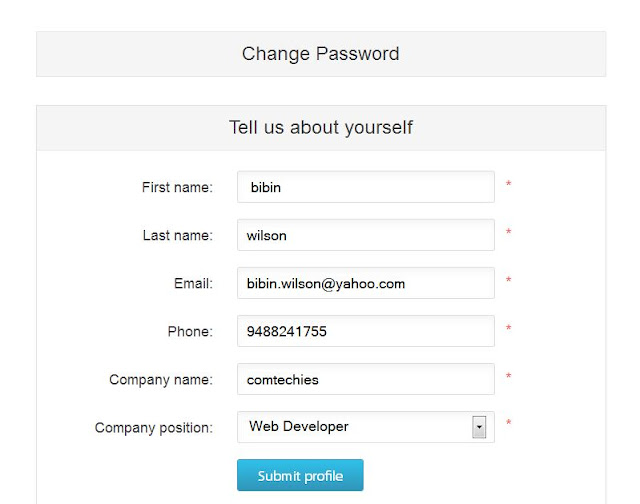Viewport: 640px width, 504px height.
Task: Click the Company name label
Action: pos(161,380)
